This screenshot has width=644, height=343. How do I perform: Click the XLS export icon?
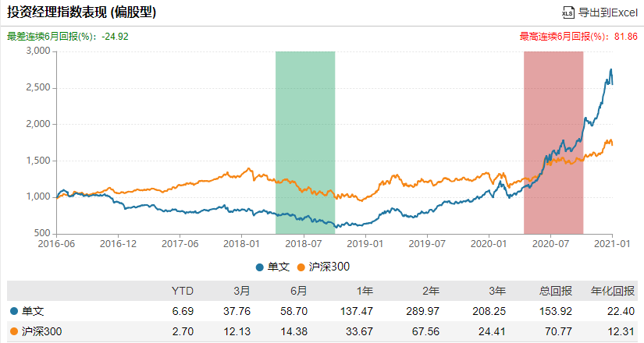pyautogui.click(x=568, y=12)
